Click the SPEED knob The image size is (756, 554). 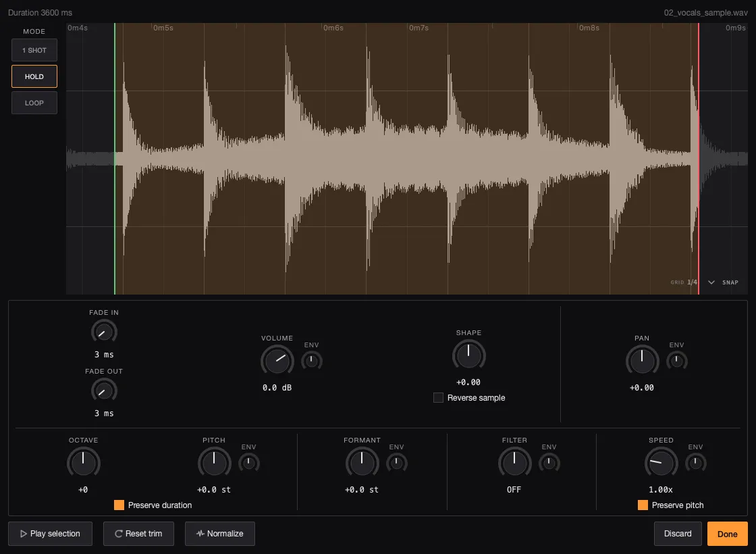click(x=661, y=463)
